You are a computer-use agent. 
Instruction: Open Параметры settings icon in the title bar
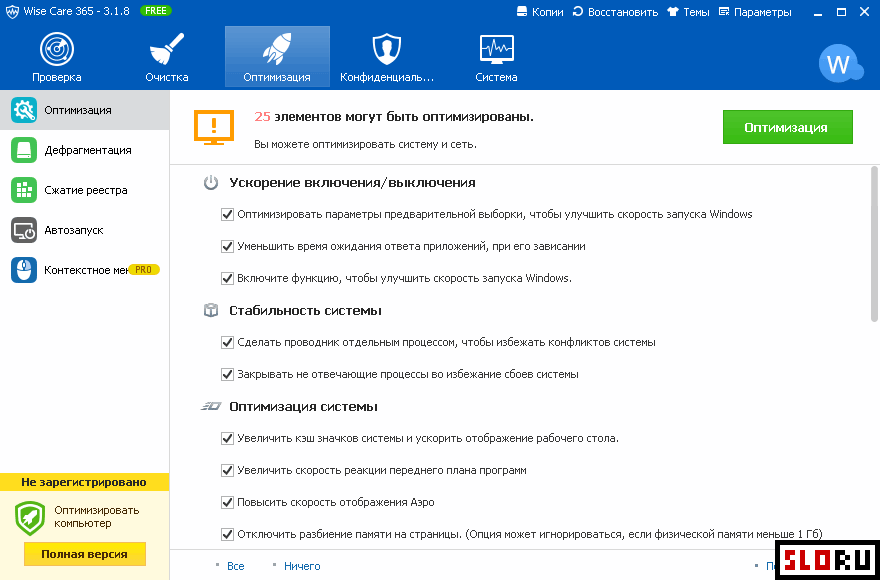click(724, 12)
